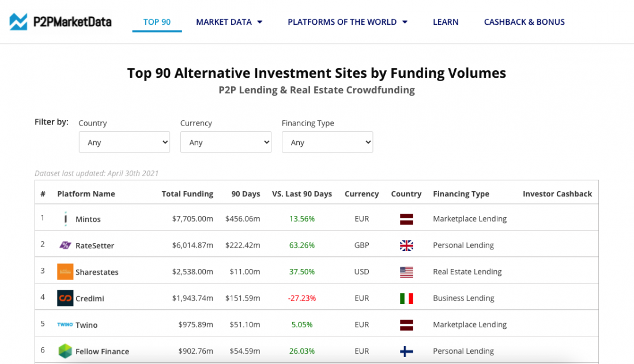
Task: Click the 26.03% change value
Action: click(302, 351)
